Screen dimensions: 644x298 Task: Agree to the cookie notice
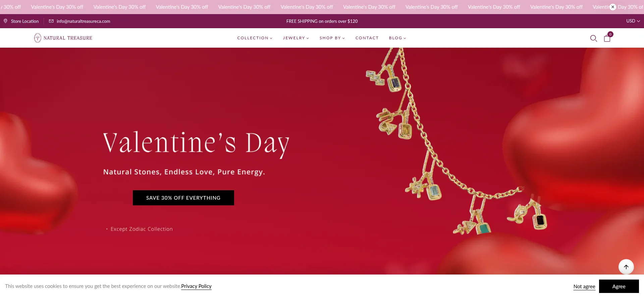click(x=619, y=286)
